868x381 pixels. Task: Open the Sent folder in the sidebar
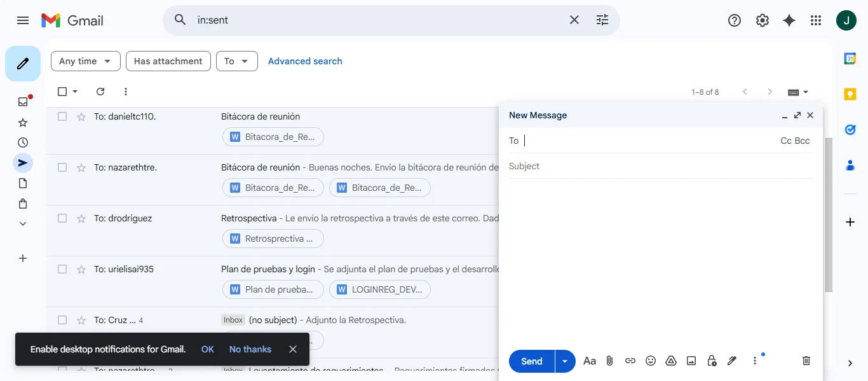click(x=23, y=162)
